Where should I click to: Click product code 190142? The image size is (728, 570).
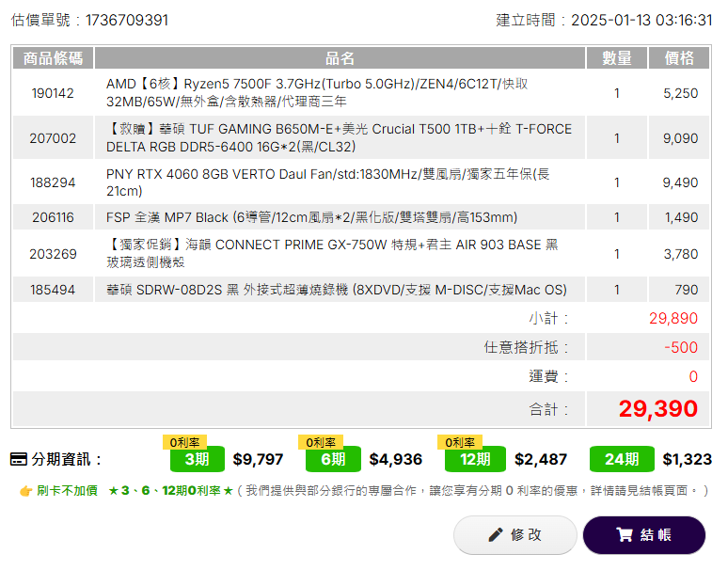(53, 93)
